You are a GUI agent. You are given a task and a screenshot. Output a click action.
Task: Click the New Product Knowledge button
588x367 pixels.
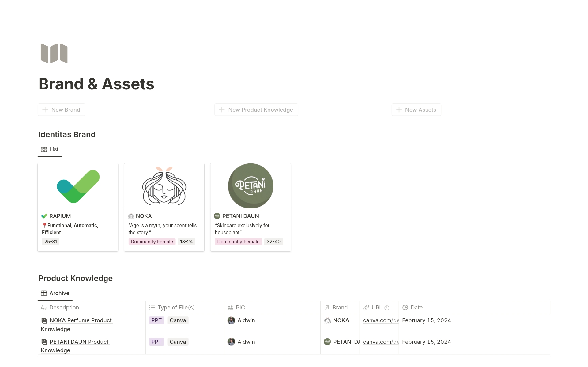point(256,110)
